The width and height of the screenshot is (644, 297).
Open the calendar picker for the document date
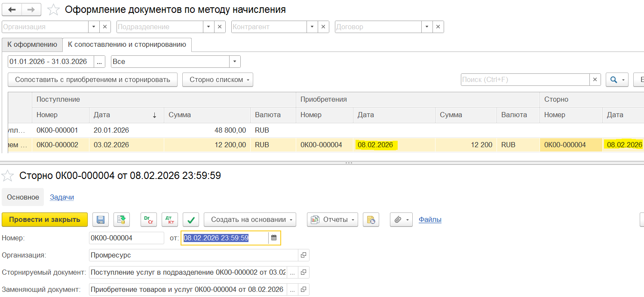(274, 238)
